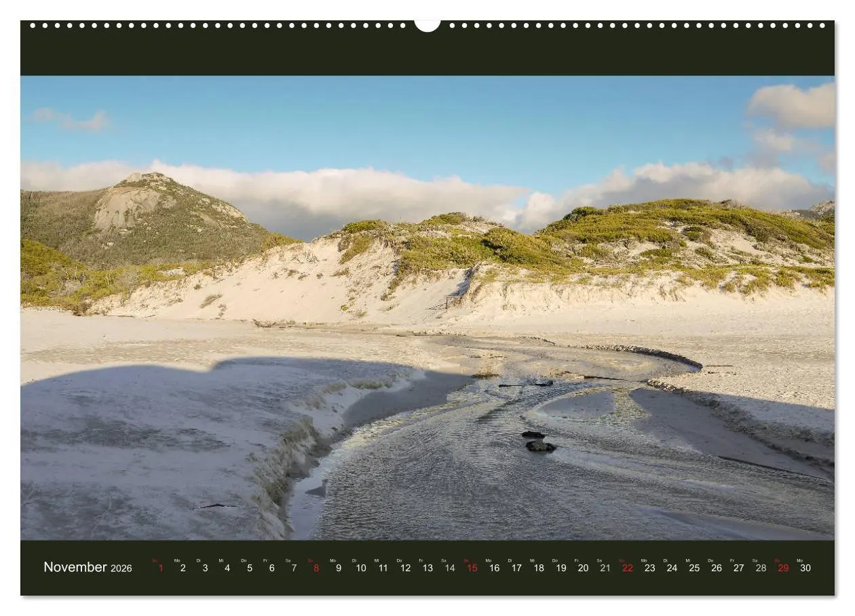Click the November month title
This screenshot has width=855, height=616.
click(x=75, y=566)
